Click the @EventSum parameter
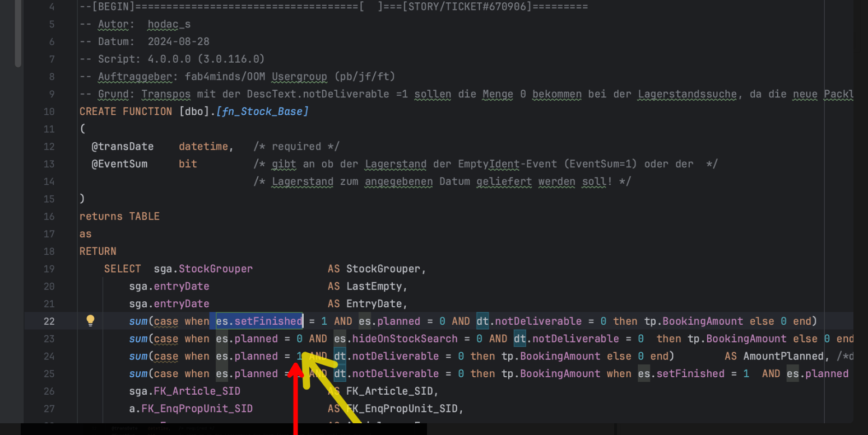The image size is (868, 435). coord(119,164)
